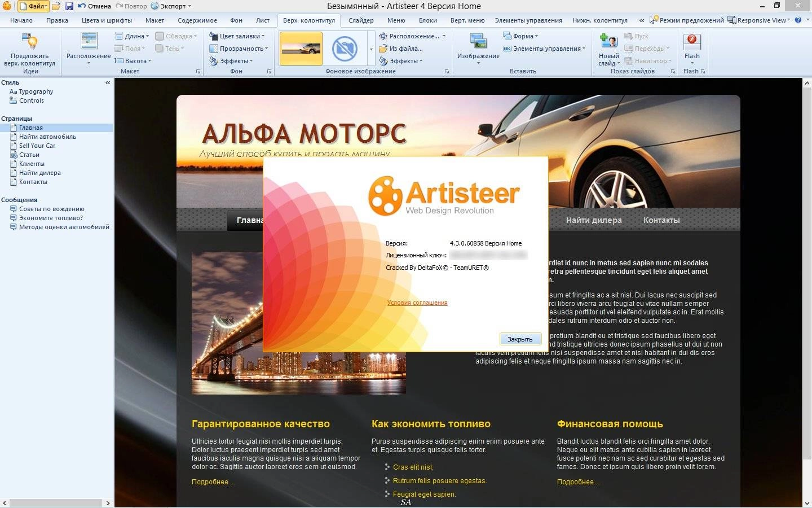The image size is (812, 508).
Task: Switch to the Цвета и шрифты tab
Action: click(107, 20)
